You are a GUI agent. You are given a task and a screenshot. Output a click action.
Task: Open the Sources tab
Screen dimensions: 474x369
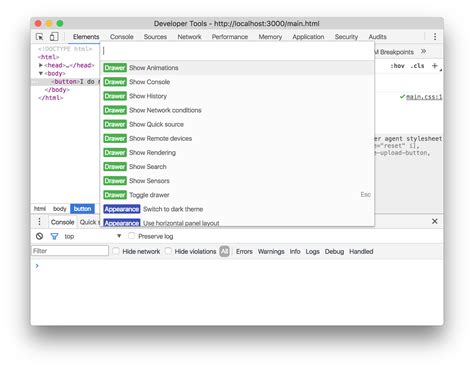(x=155, y=37)
